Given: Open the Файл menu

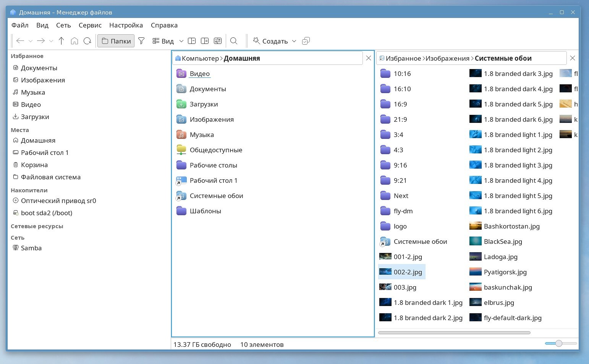Looking at the screenshot, I should pyautogui.click(x=20, y=25).
